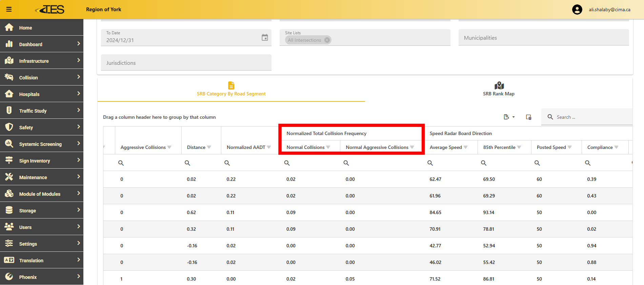Switch to the SRB Rank Map tab

coord(499,89)
